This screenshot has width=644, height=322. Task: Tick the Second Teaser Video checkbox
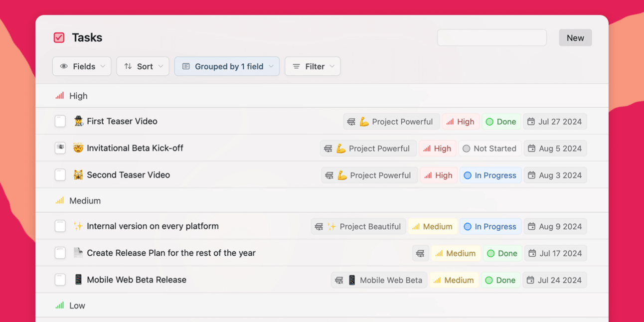pos(60,175)
